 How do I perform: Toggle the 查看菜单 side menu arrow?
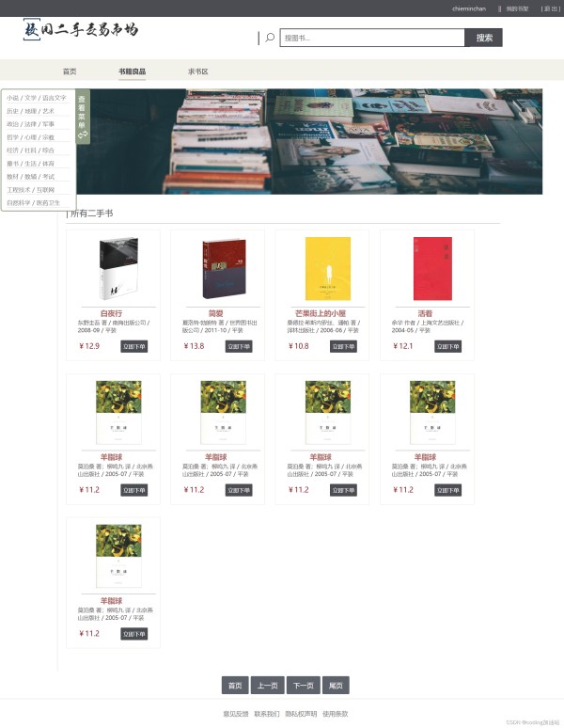(83, 135)
